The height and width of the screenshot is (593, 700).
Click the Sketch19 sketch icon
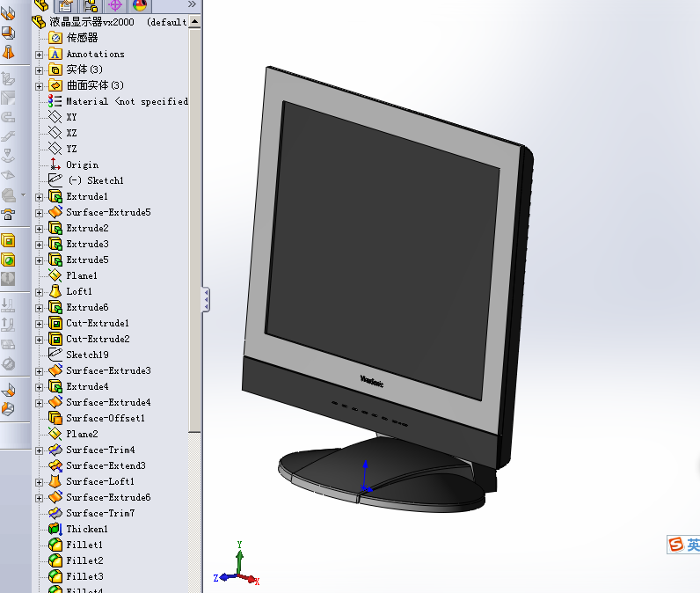click(x=55, y=355)
